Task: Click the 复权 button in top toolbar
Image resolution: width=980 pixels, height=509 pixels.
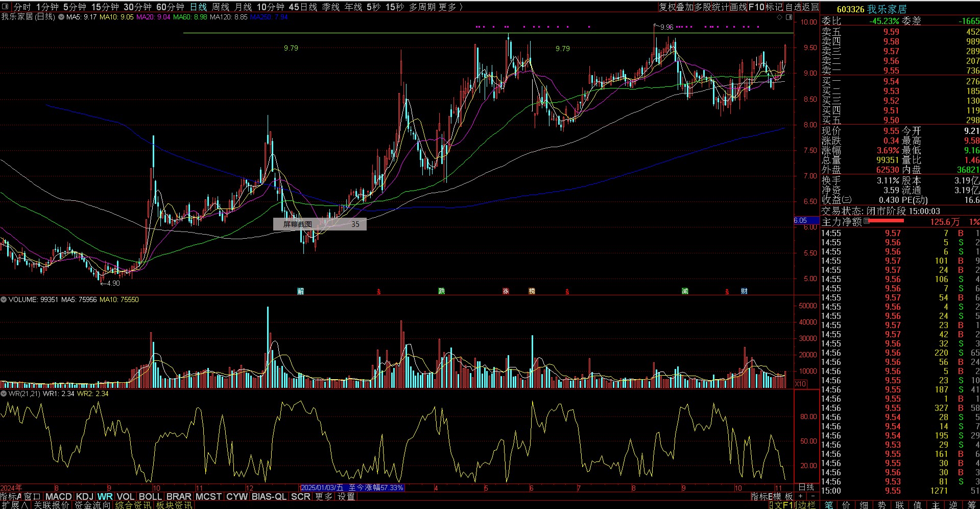Action: tap(667, 7)
